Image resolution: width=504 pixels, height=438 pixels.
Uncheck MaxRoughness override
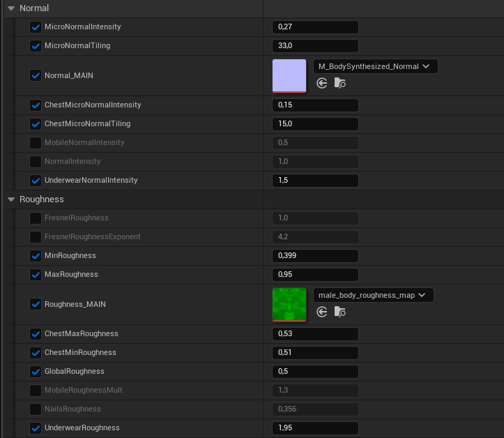tap(36, 275)
